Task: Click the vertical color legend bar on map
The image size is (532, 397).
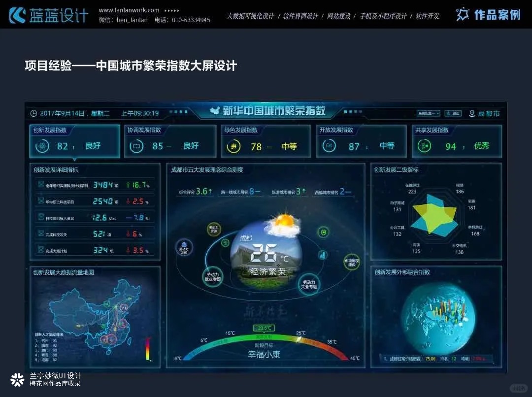Action: click(x=148, y=348)
